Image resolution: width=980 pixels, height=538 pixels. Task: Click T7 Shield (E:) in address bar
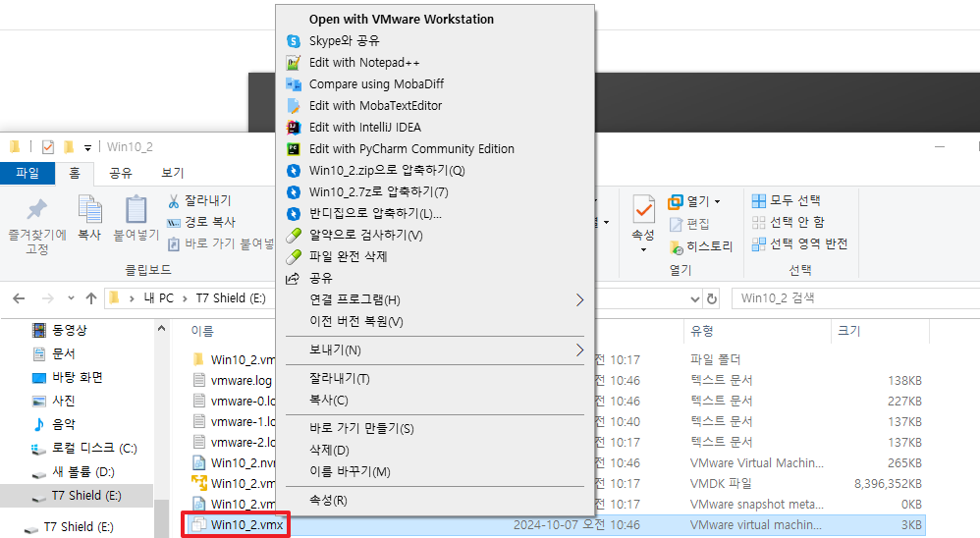pyautogui.click(x=231, y=298)
